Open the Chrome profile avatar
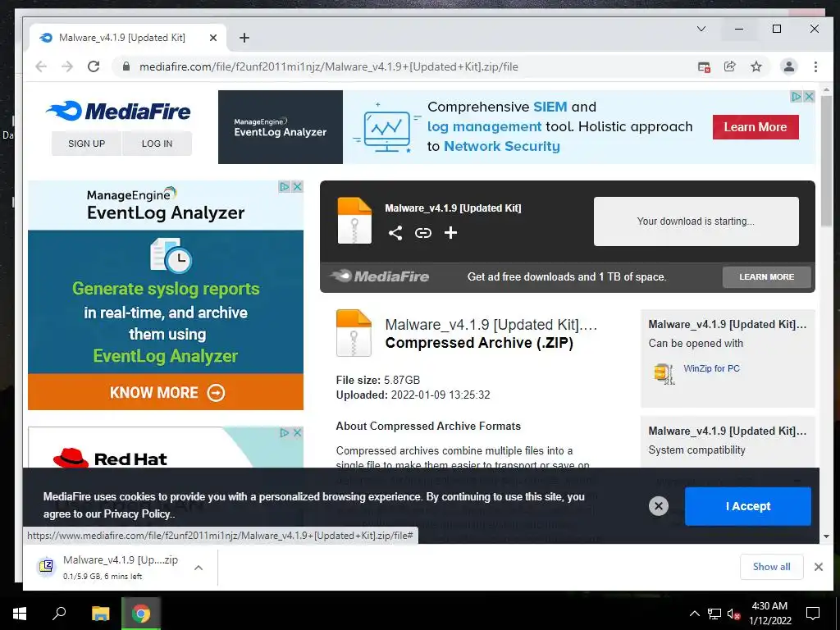Viewport: 840px width, 630px height. tap(789, 66)
